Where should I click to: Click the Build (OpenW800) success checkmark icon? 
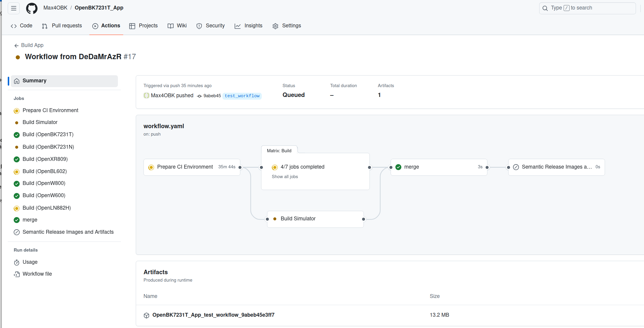point(17,183)
